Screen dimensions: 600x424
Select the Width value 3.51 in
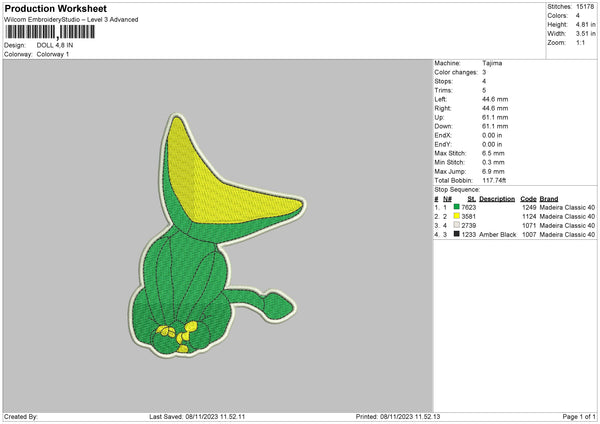tap(585, 34)
